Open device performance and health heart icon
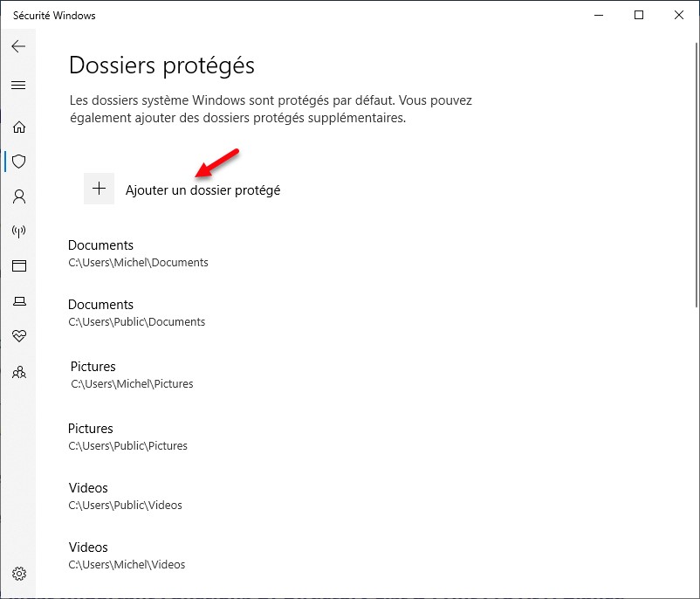700x599 pixels. pyautogui.click(x=18, y=336)
